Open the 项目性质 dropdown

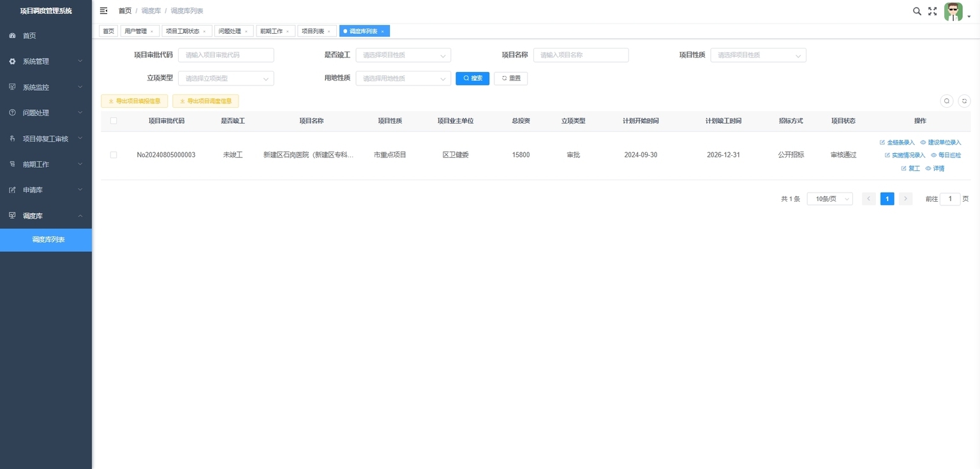pos(758,55)
